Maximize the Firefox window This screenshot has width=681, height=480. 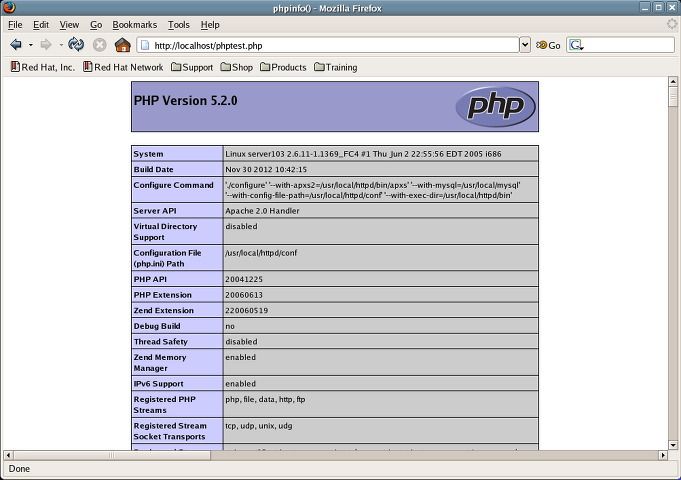pos(658,7)
